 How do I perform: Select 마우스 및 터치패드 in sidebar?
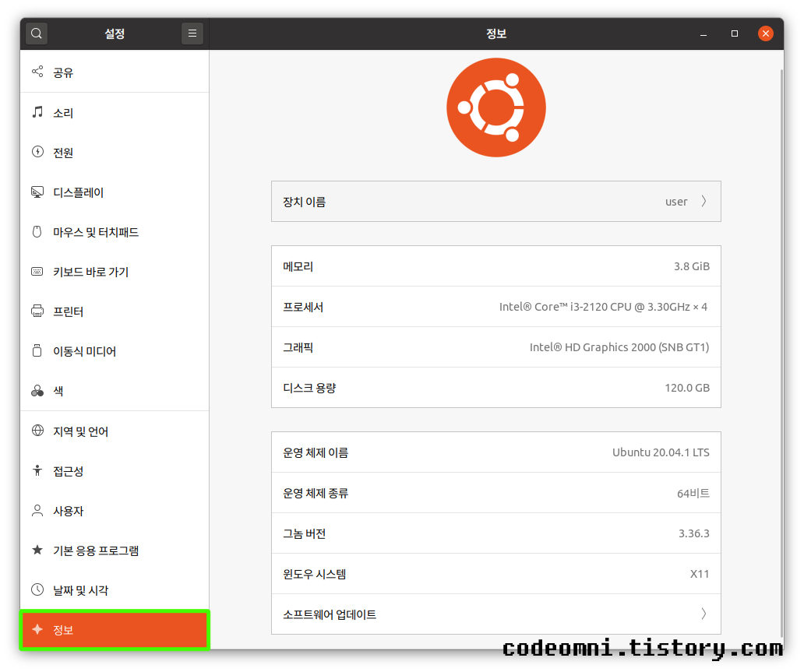(115, 232)
